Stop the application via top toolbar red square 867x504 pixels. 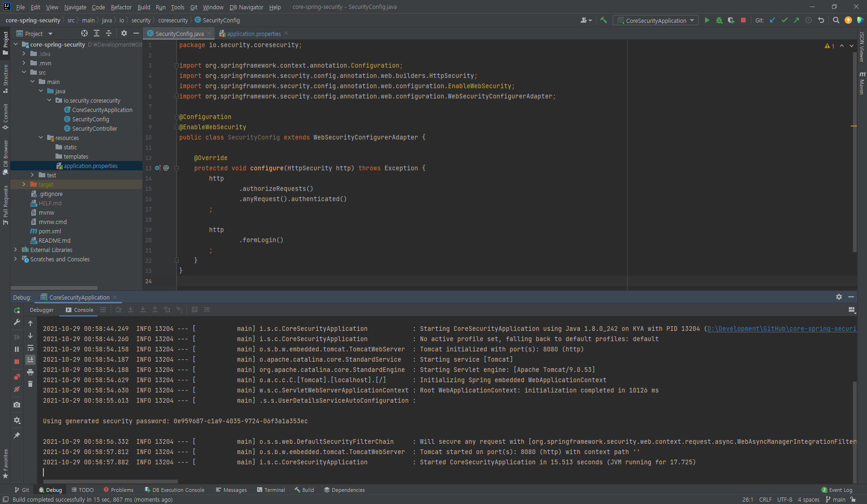tap(743, 21)
